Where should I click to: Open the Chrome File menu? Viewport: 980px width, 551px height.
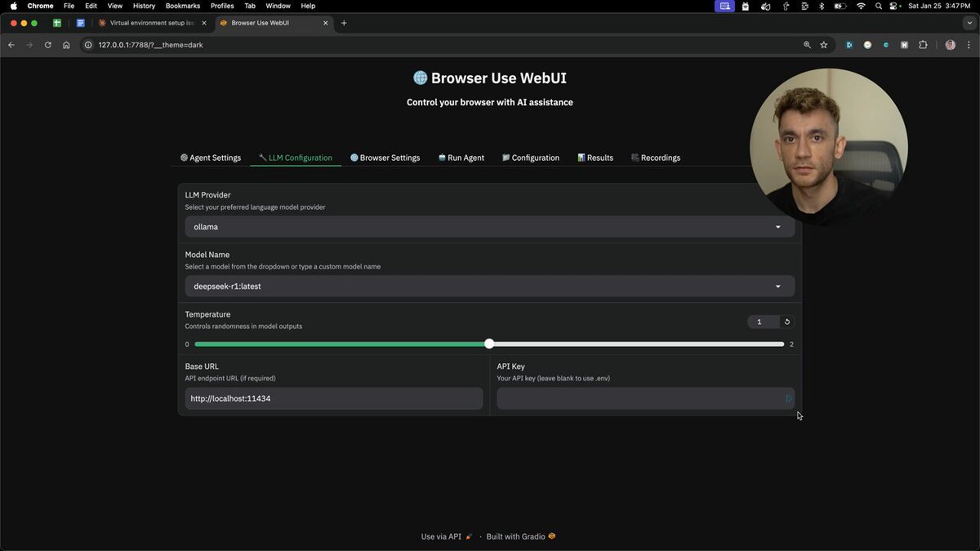pyautogui.click(x=69, y=6)
